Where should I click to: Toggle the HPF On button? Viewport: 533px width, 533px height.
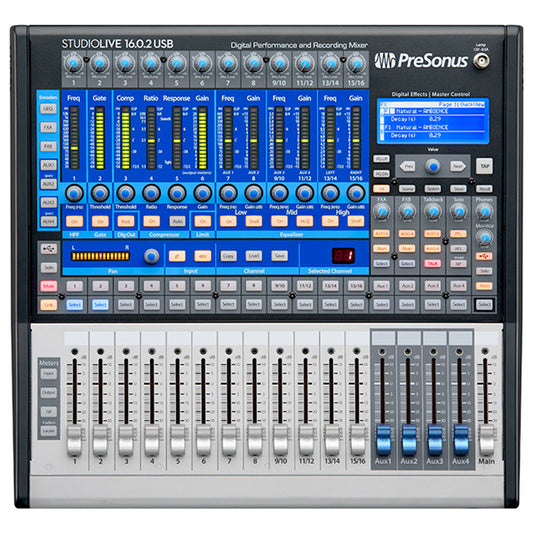pos(74,221)
